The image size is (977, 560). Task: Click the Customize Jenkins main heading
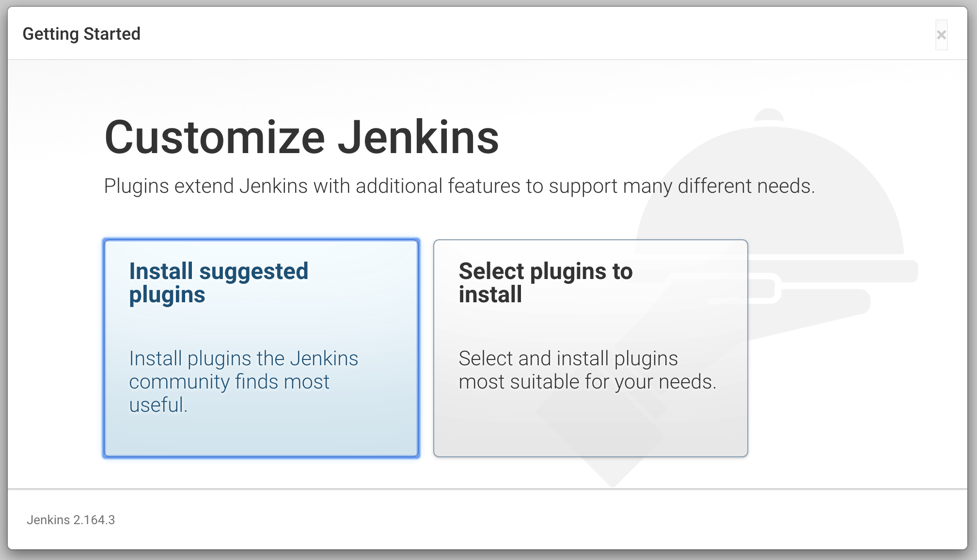[301, 138]
